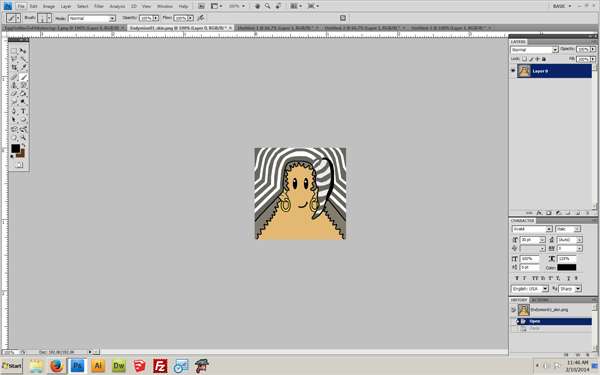Select the Crop tool

[14, 67]
